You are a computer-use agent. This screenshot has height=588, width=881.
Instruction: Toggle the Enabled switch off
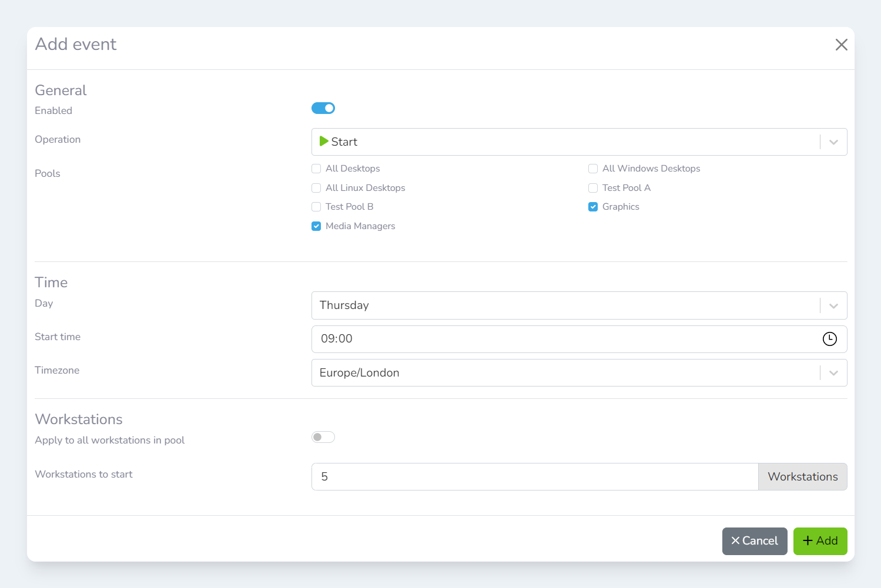coord(323,108)
